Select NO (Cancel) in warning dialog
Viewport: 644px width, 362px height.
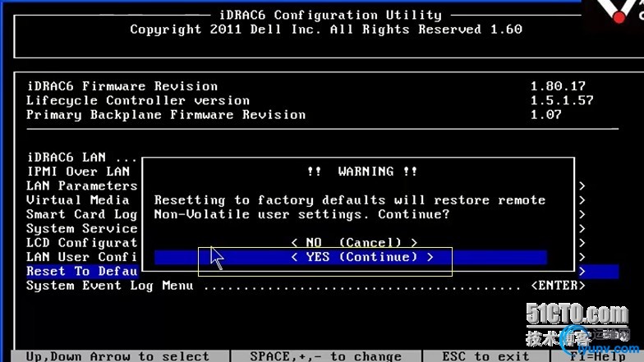(x=354, y=243)
